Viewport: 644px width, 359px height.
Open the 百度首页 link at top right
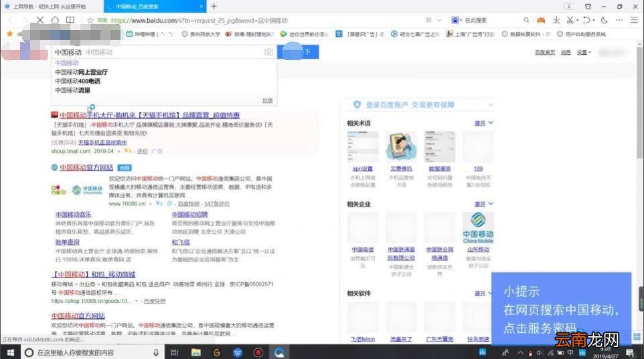pyautogui.click(x=545, y=53)
